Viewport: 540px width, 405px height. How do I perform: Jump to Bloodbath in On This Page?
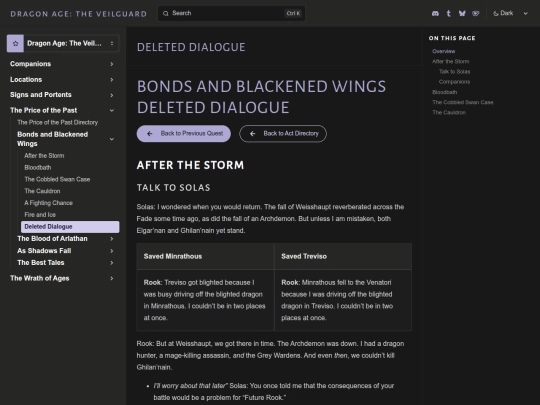[445, 92]
